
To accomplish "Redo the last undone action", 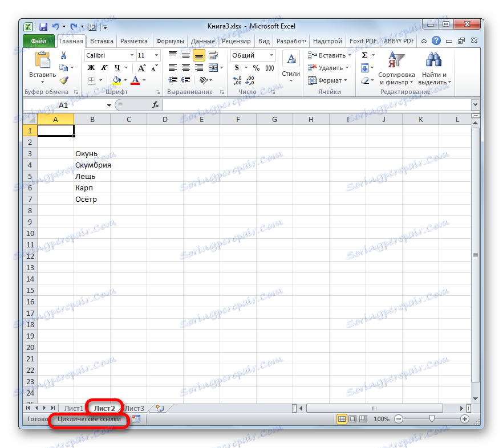I will pyautogui.click(x=74, y=27).
